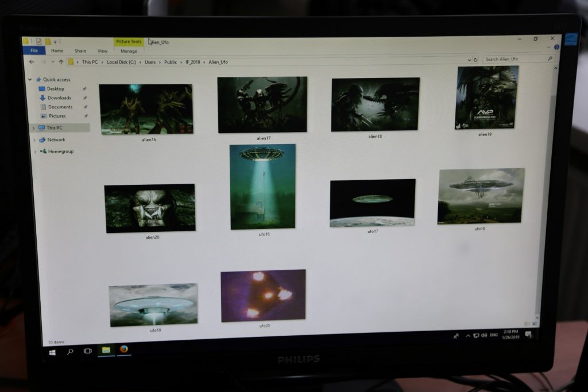
Task: Switch to the Share ribbon tab
Action: point(80,51)
